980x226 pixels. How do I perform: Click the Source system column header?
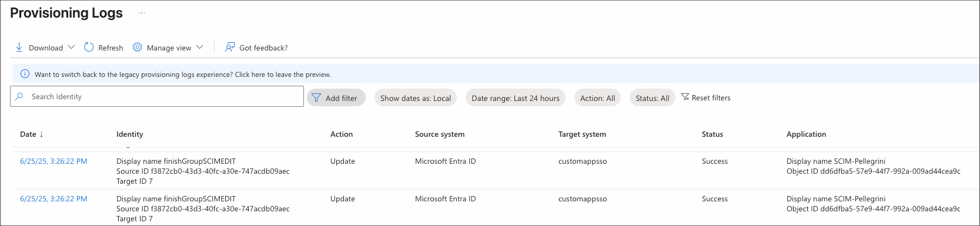440,134
